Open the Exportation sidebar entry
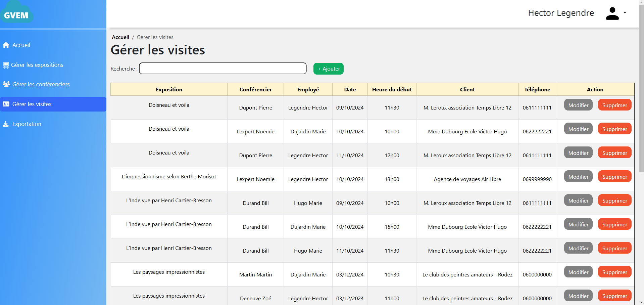Viewport: 644px width, 305px height. (x=26, y=124)
